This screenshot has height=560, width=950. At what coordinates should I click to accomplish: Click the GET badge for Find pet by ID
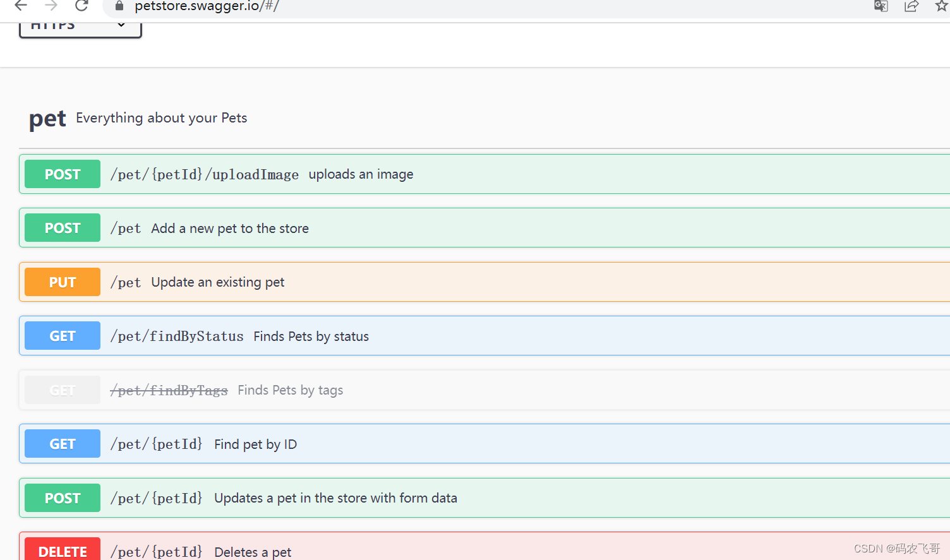[x=63, y=444]
